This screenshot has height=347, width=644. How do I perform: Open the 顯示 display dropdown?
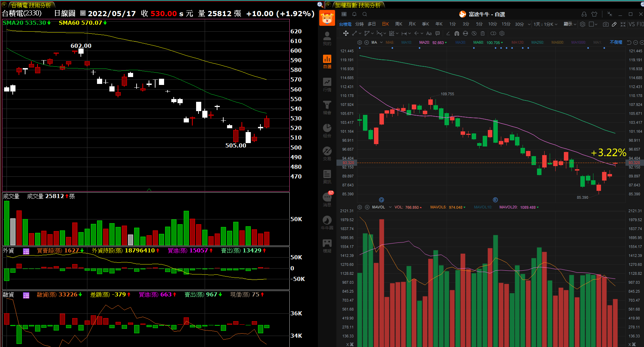pyautogui.click(x=570, y=24)
